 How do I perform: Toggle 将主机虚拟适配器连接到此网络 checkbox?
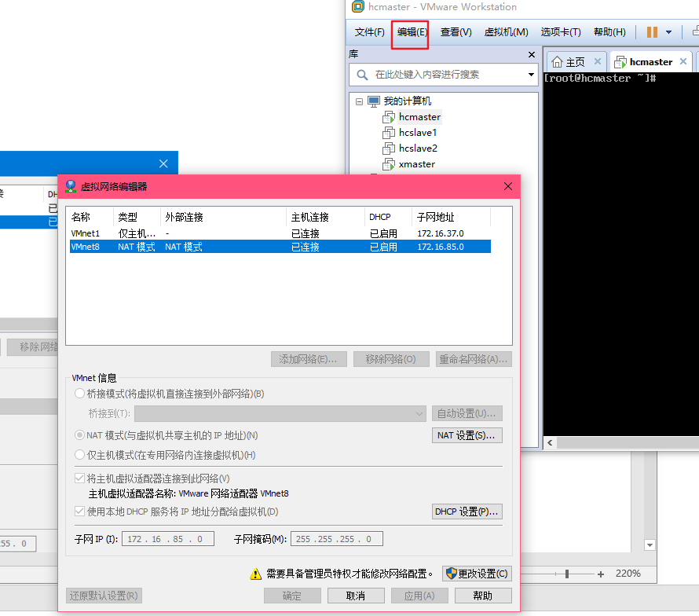coord(80,478)
